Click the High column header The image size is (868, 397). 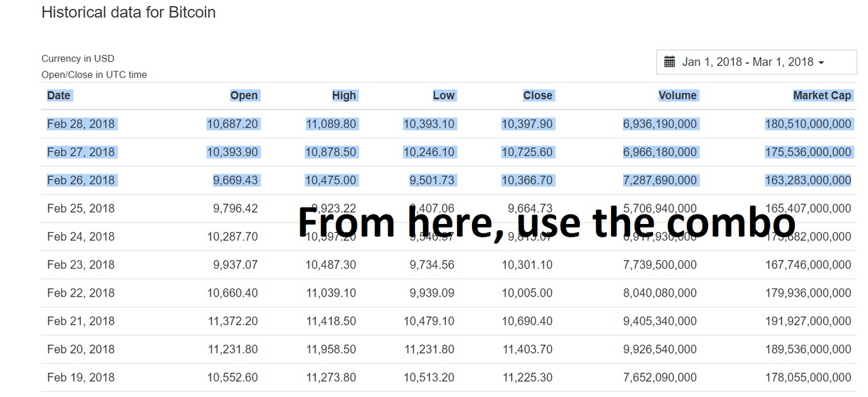(x=344, y=96)
